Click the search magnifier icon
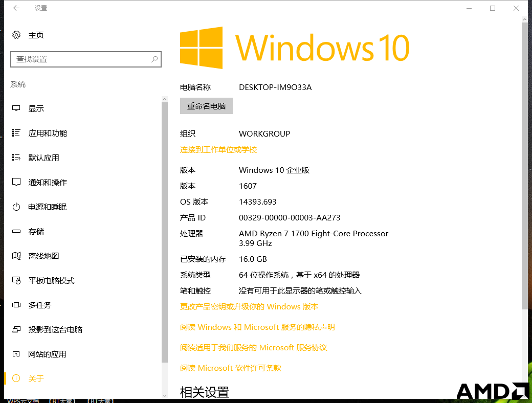 point(154,59)
